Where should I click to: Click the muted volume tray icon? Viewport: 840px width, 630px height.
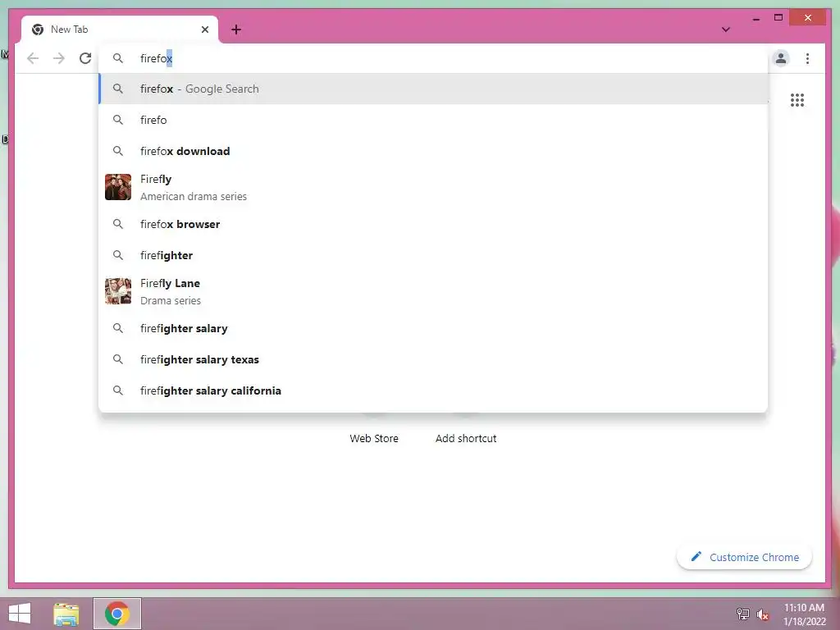(x=762, y=614)
